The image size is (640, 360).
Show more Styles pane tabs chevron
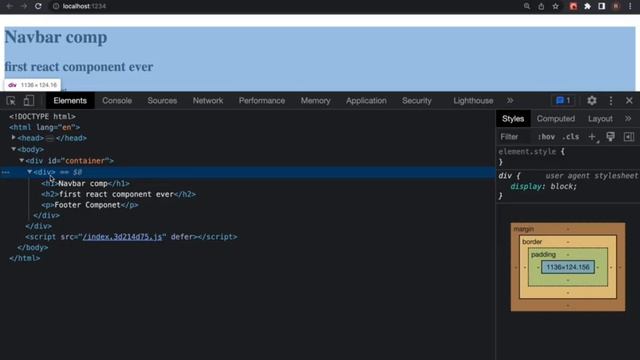[x=628, y=118]
